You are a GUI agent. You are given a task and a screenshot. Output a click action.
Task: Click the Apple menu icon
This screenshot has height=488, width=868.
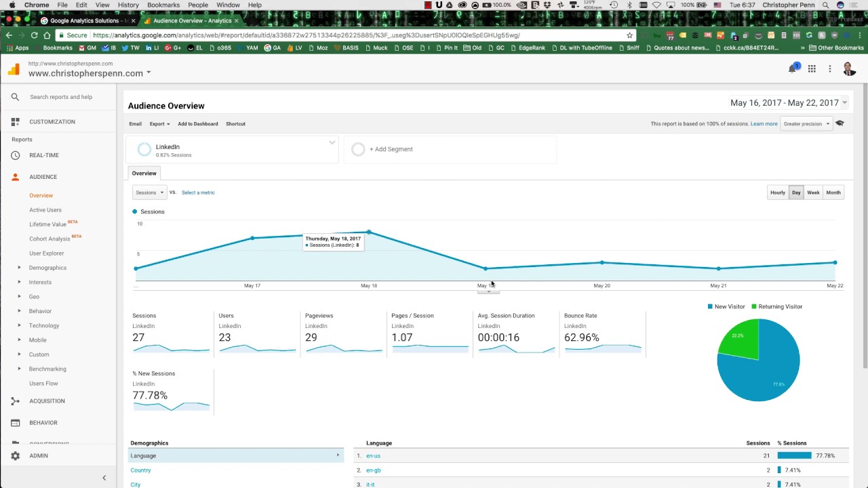[12, 5]
